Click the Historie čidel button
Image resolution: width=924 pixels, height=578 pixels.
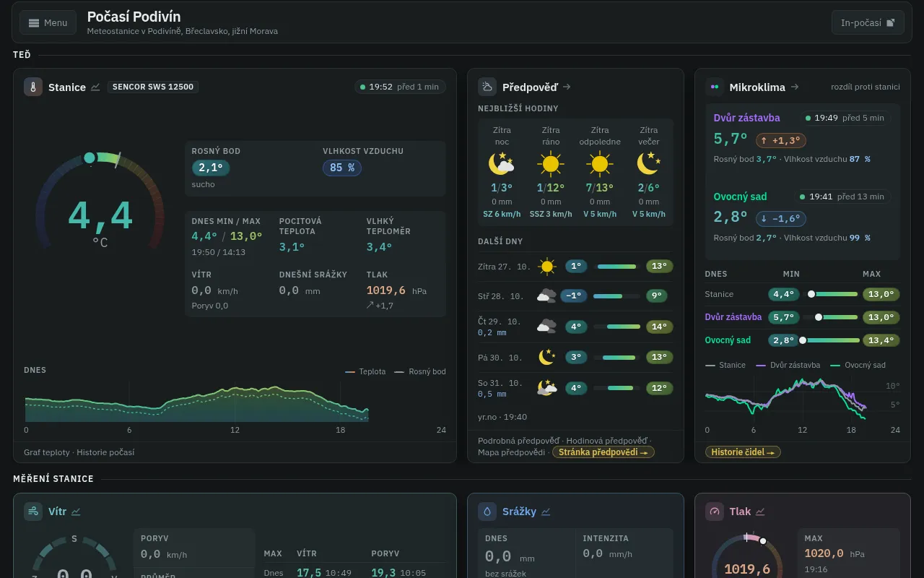click(743, 452)
